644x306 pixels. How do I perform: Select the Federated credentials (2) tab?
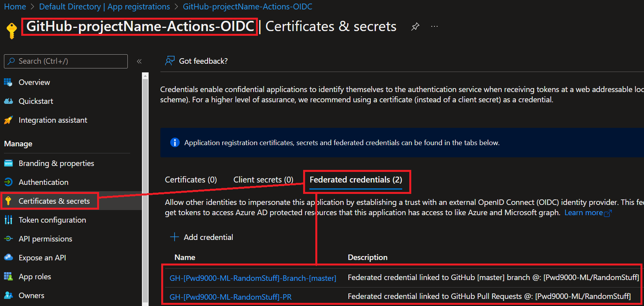(356, 180)
